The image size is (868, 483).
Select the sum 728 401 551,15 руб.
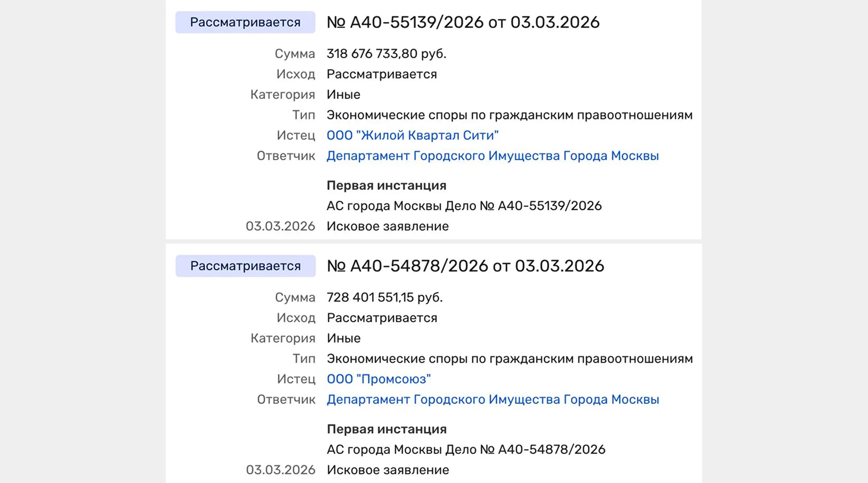[384, 297]
